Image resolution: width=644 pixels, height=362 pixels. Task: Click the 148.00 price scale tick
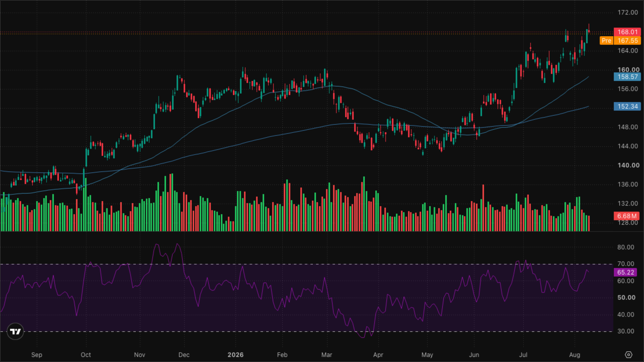click(628, 127)
